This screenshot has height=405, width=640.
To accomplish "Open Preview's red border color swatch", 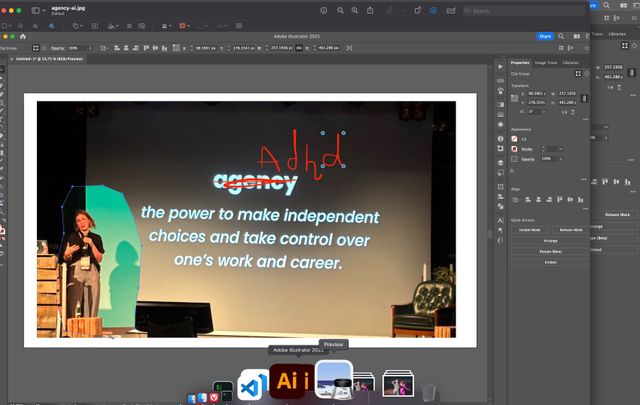I will 184,26.
